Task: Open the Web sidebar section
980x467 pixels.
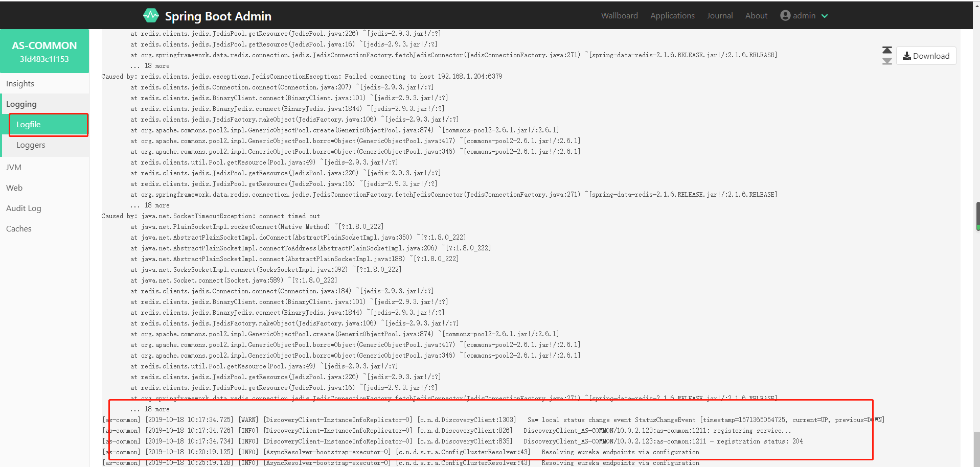Action: tap(44, 188)
